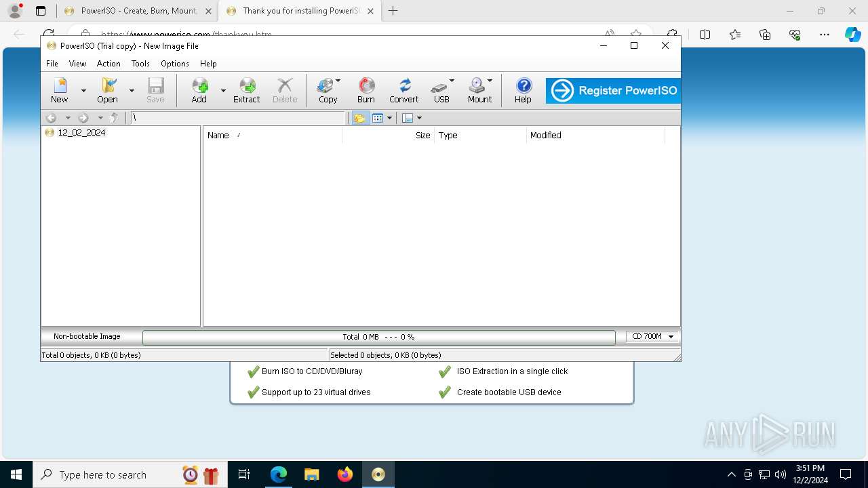
Task: Open the Convert tool
Action: point(404,90)
